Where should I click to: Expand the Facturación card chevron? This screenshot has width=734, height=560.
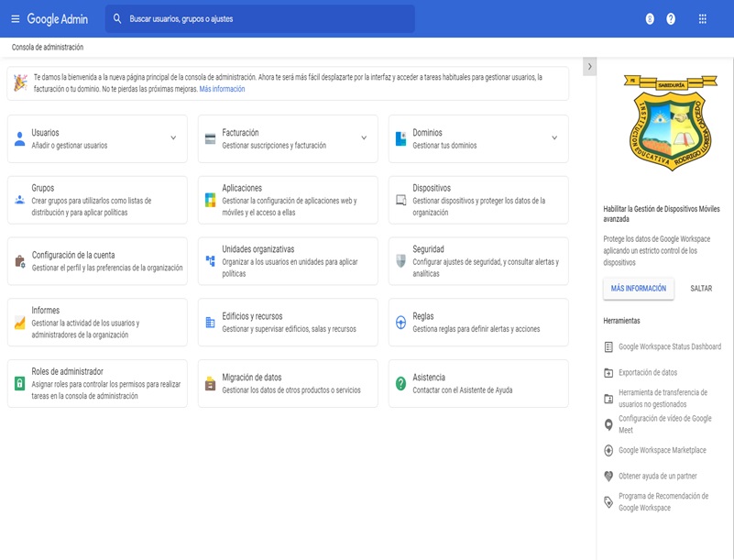(x=364, y=138)
